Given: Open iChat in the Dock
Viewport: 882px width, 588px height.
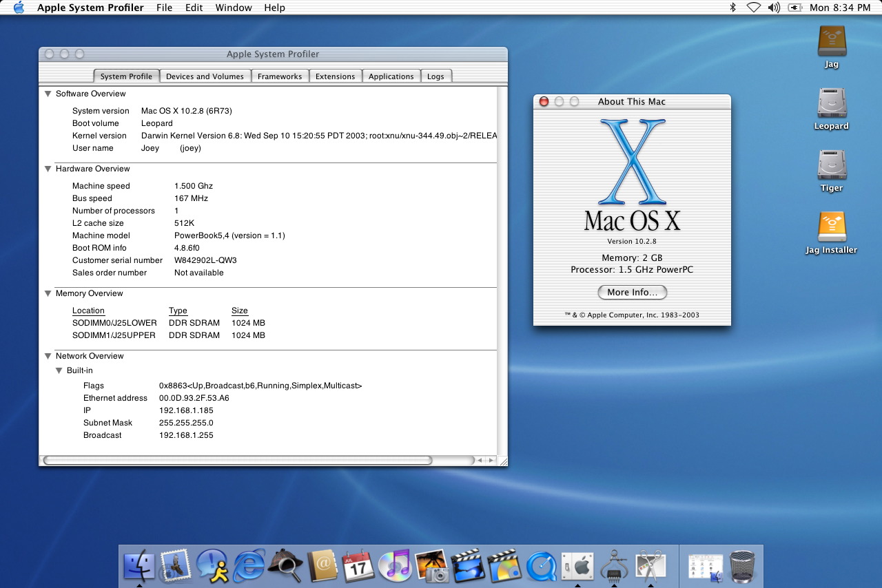Looking at the screenshot, I should (212, 566).
